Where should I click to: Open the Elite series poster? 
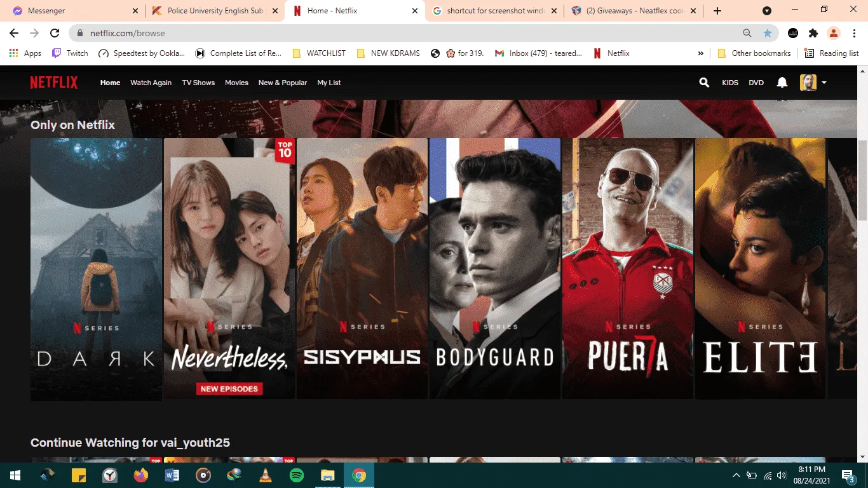coord(761,269)
